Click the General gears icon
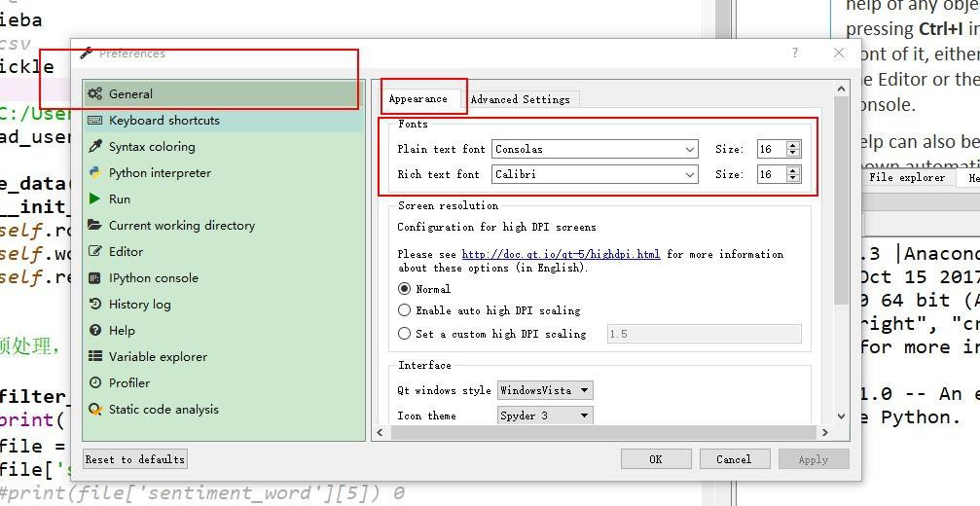980x506 pixels. click(x=95, y=93)
